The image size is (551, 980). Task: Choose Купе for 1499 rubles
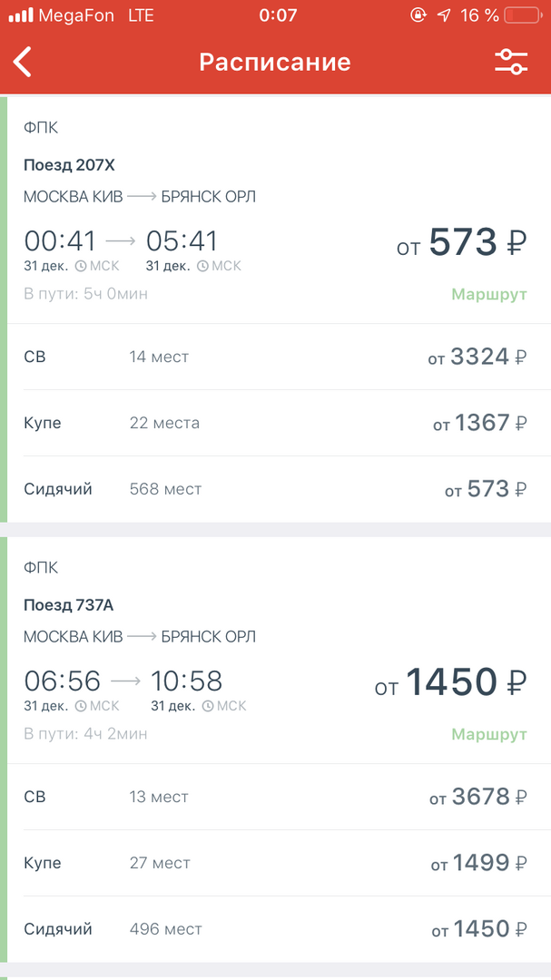click(x=275, y=863)
